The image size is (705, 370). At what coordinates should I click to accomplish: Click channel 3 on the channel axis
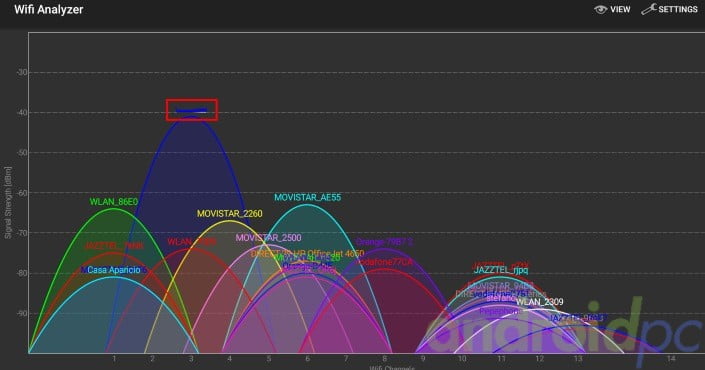coord(191,359)
